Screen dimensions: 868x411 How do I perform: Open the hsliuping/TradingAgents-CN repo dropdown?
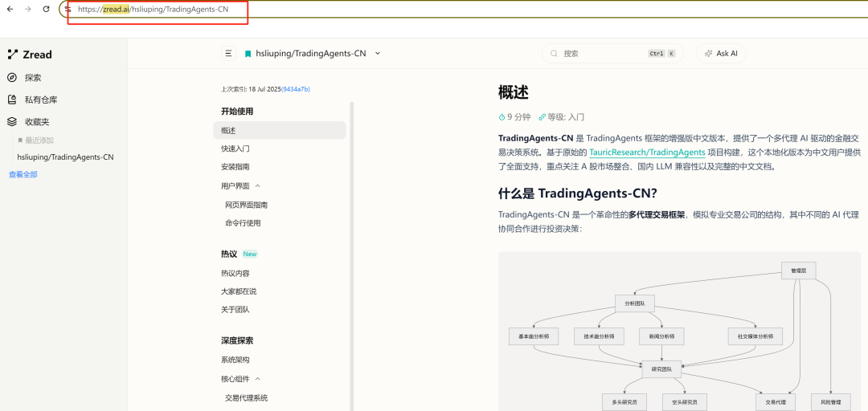(313, 54)
